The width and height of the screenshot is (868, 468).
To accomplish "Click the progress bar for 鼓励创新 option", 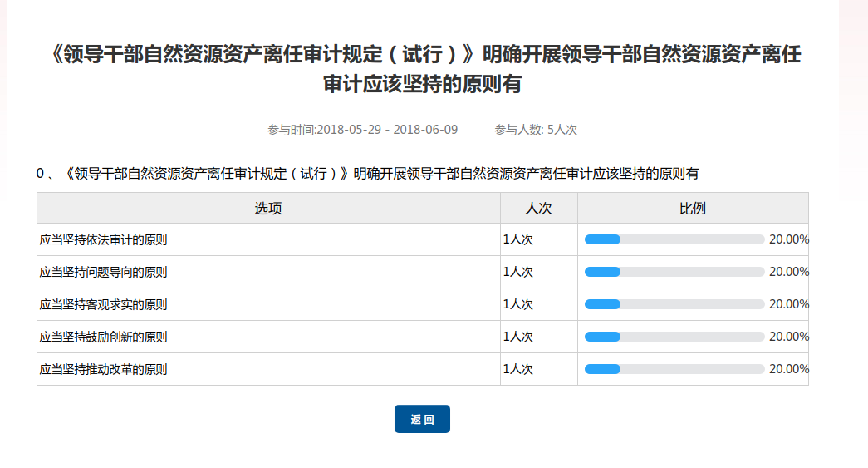I will 674,337.
